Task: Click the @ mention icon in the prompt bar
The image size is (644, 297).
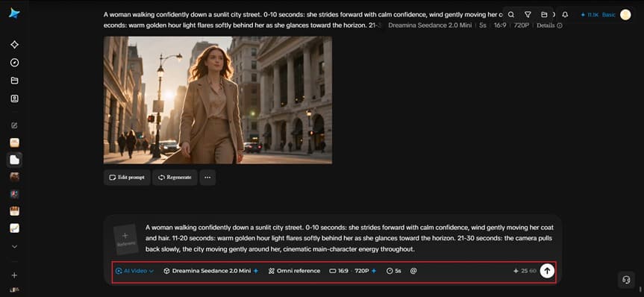Action: [413, 271]
